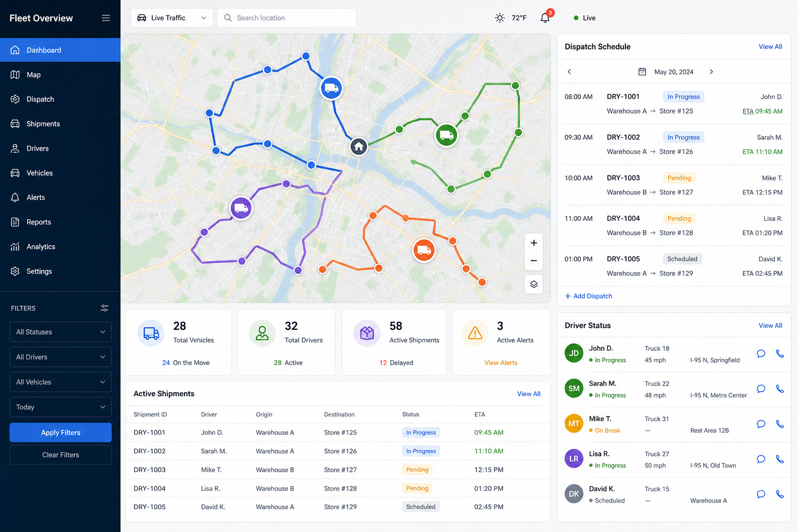Click View All in Dispatch Schedule

770,46
